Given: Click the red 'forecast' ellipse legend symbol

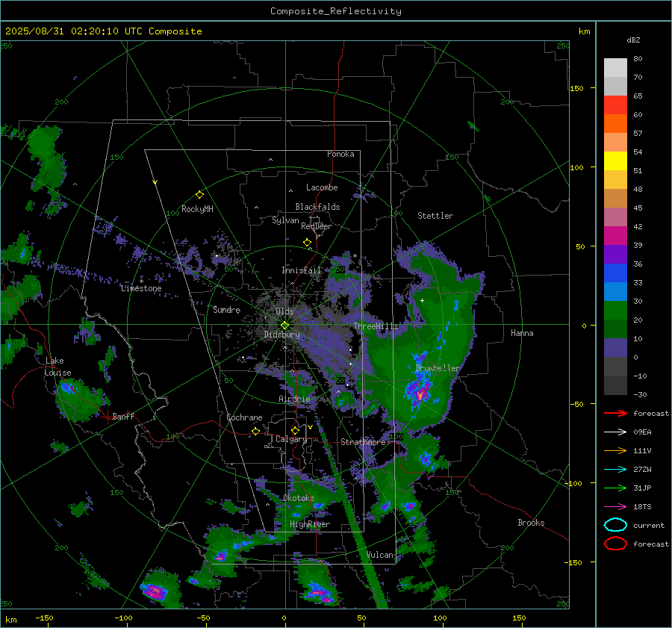Looking at the screenshot, I should [615, 544].
